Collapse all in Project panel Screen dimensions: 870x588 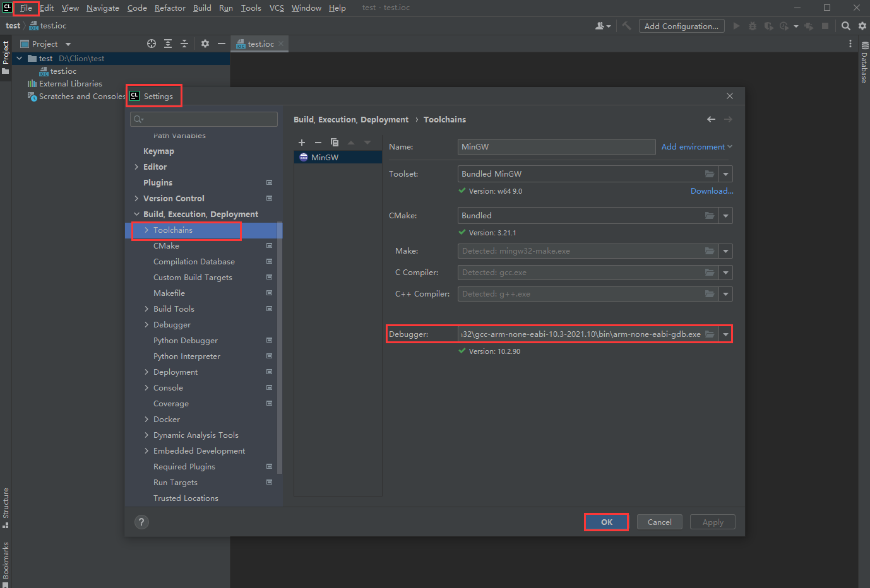184,44
